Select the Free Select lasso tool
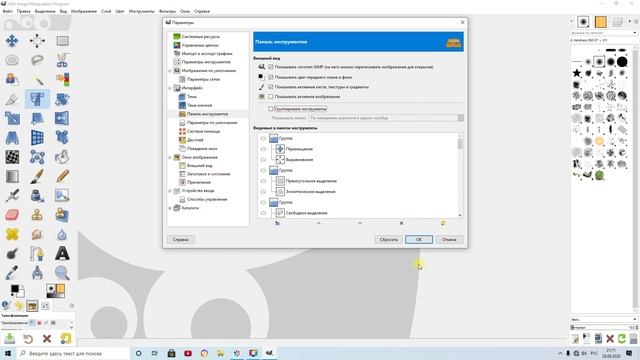This screenshot has height=360, width=640. [37, 60]
